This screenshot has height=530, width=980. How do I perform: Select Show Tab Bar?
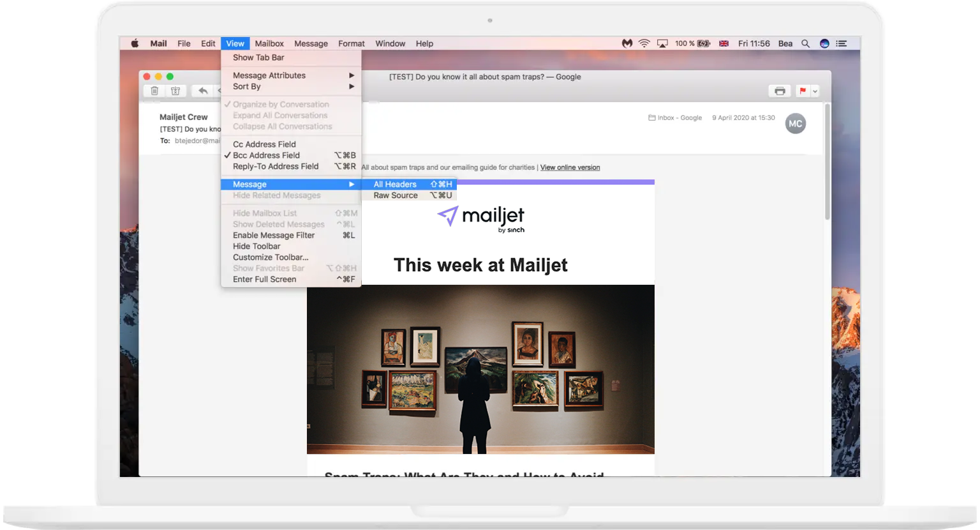click(291, 57)
